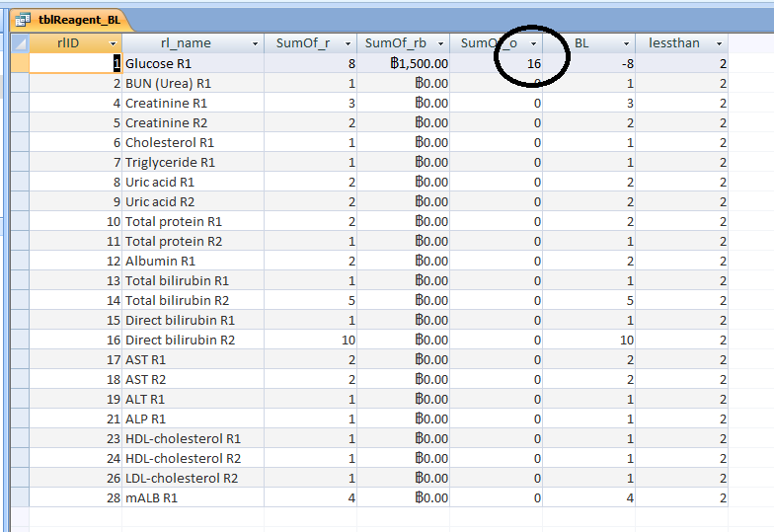Select the row selector for BUN (Urea) R1
This screenshot has width=774, height=532.
[20, 83]
